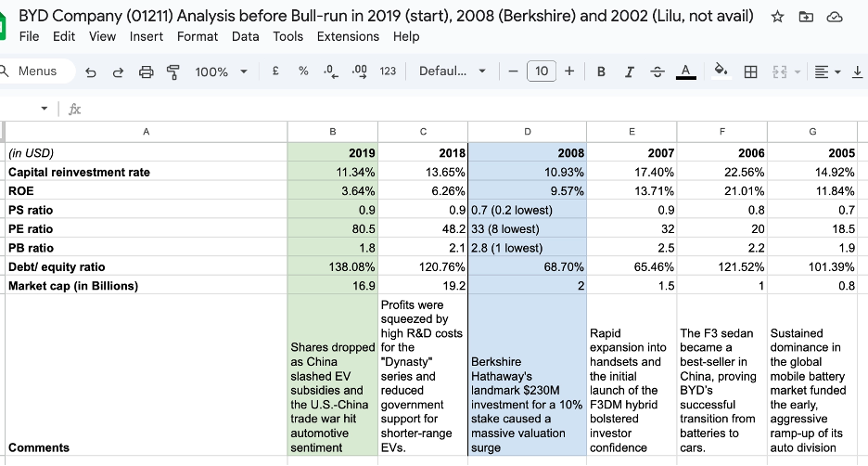868x466 pixels.
Task: Expand merge cells options arrow
Action: pyautogui.click(x=798, y=71)
